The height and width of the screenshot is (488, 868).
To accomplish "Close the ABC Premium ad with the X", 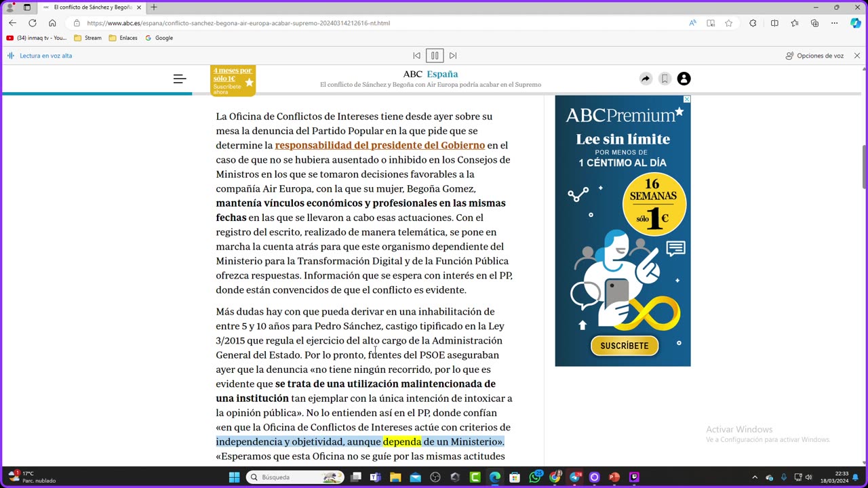I will coord(686,100).
